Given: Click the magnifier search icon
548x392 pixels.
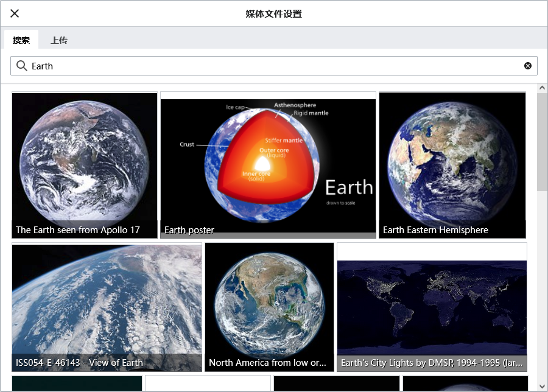Looking at the screenshot, I should 22,66.
